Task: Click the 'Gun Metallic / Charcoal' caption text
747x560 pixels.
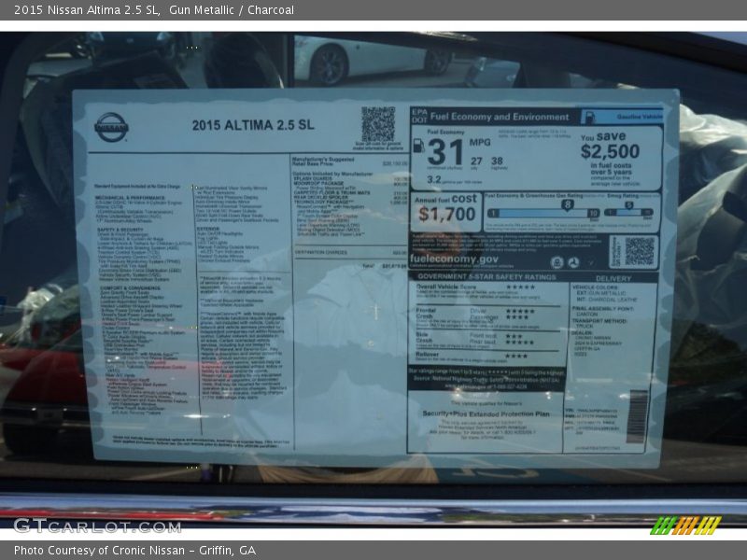Action: point(232,10)
